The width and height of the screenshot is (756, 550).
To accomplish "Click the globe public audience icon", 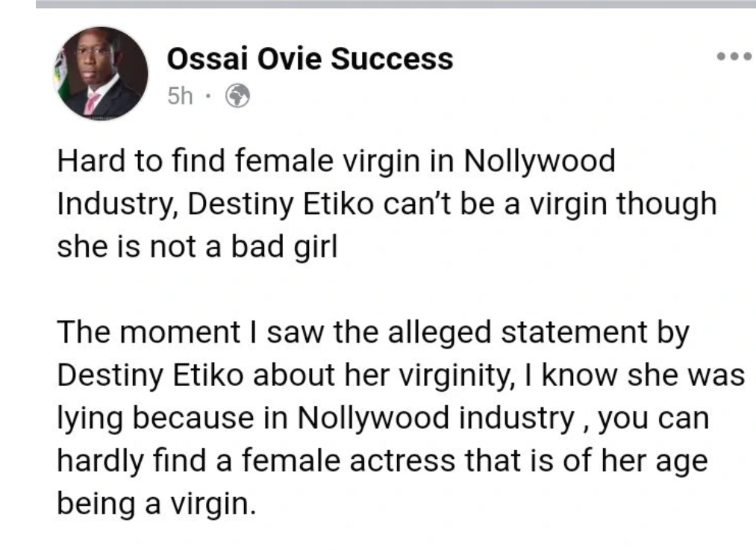I will point(238,96).
